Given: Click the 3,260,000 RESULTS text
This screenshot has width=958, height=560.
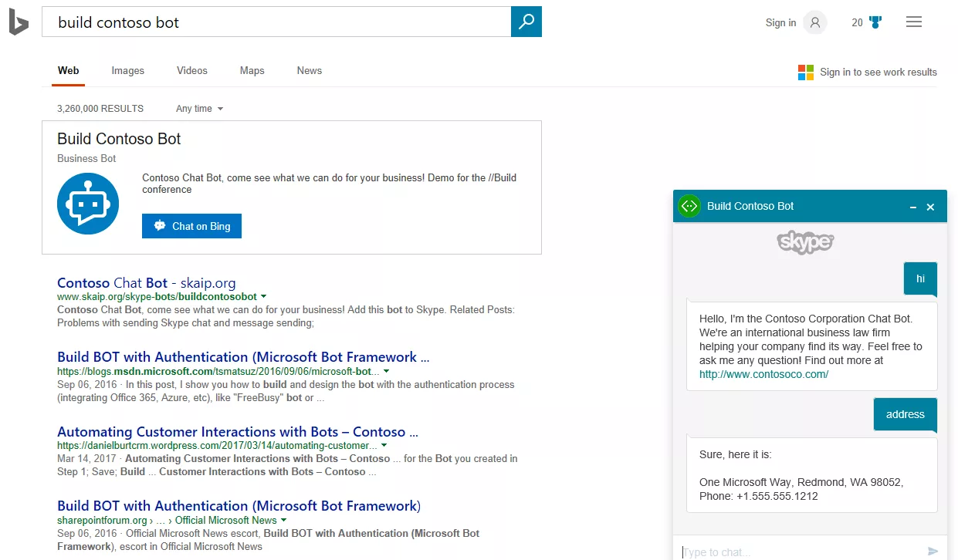Looking at the screenshot, I should pos(100,109).
